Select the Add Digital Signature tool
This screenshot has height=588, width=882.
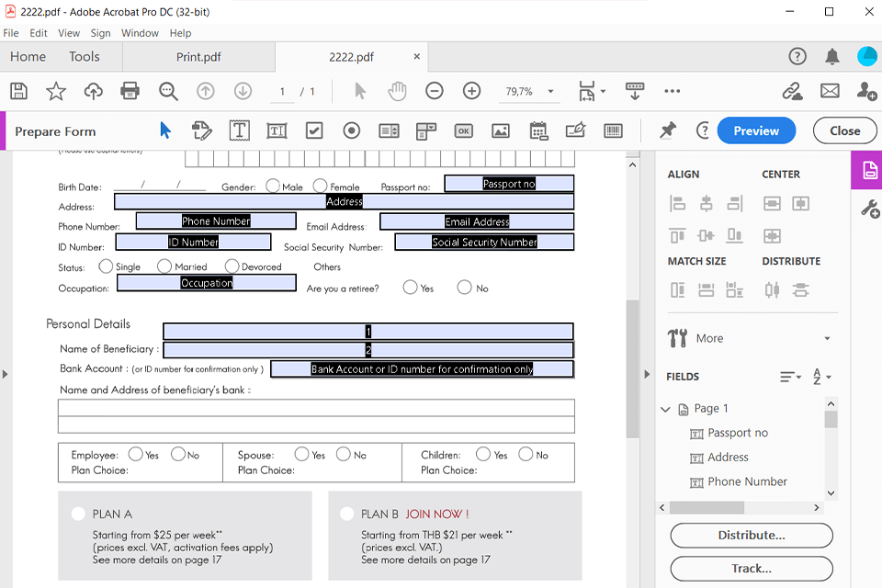(575, 131)
